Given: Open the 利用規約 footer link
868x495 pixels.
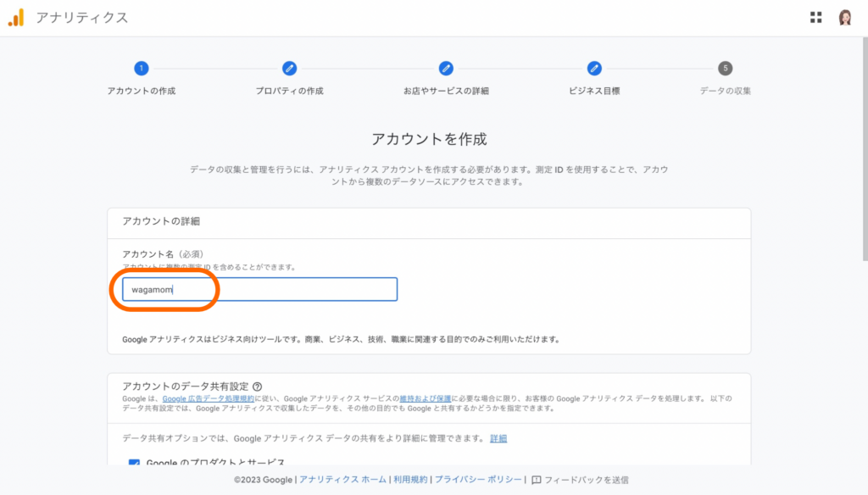Looking at the screenshot, I should click(409, 480).
